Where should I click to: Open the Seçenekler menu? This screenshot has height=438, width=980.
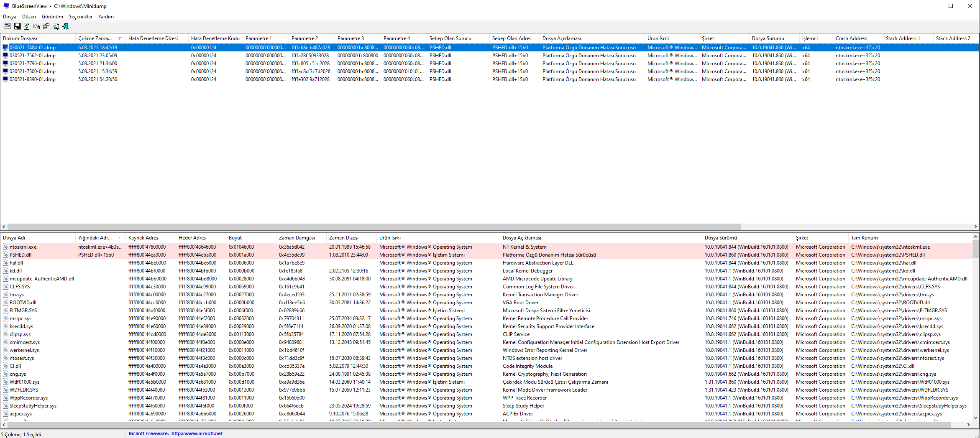81,17
